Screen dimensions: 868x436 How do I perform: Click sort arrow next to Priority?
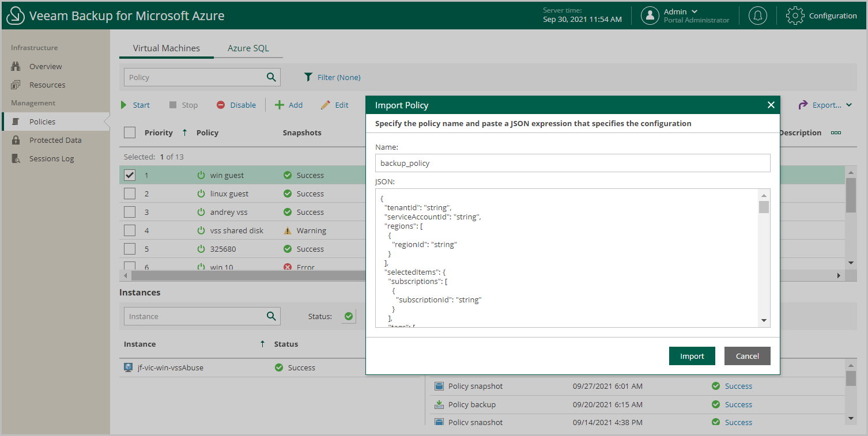184,132
